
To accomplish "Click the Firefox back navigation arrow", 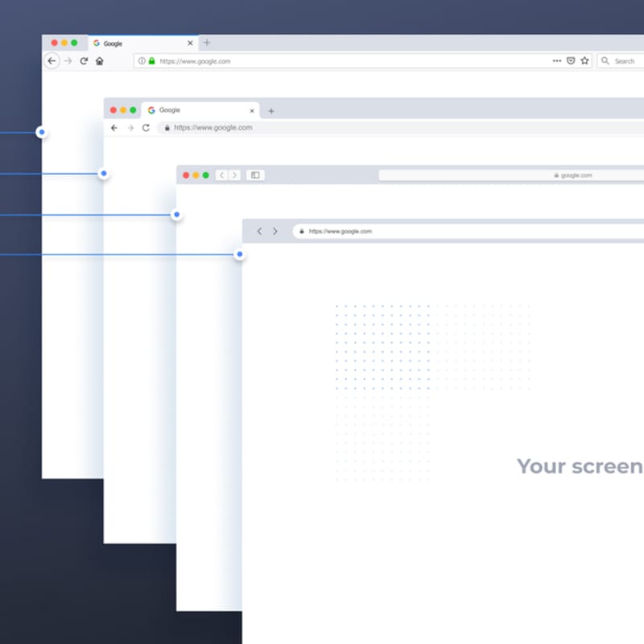I will (x=52, y=60).
